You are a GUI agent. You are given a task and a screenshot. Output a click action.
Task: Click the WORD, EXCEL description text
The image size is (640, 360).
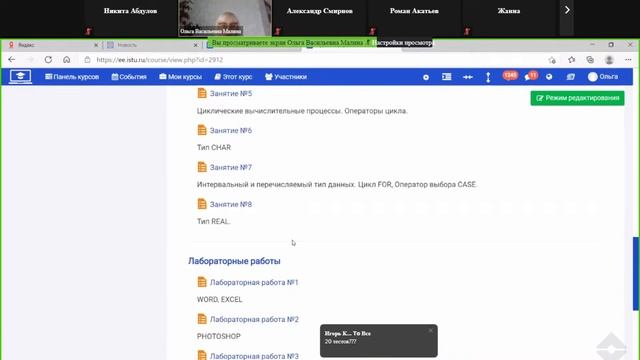click(220, 300)
